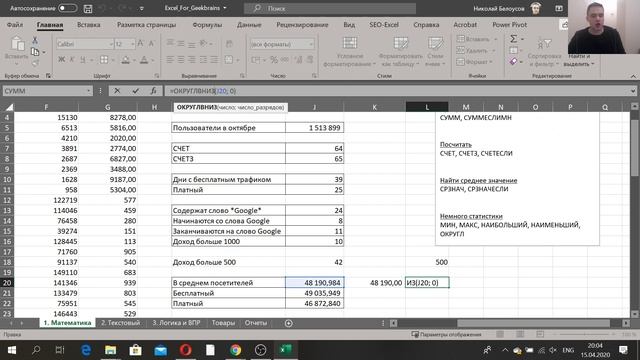Screen dimensions: 640x360
Task: Click Параметры отображения in status bar
Action: tap(447, 335)
